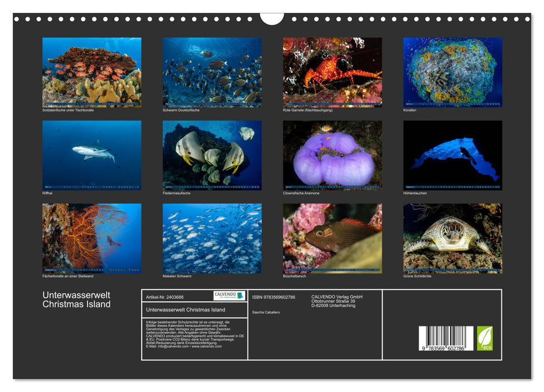The width and height of the screenshot is (544, 392).
Task: Select the Korallen photo thumbnail
Action: [453, 72]
